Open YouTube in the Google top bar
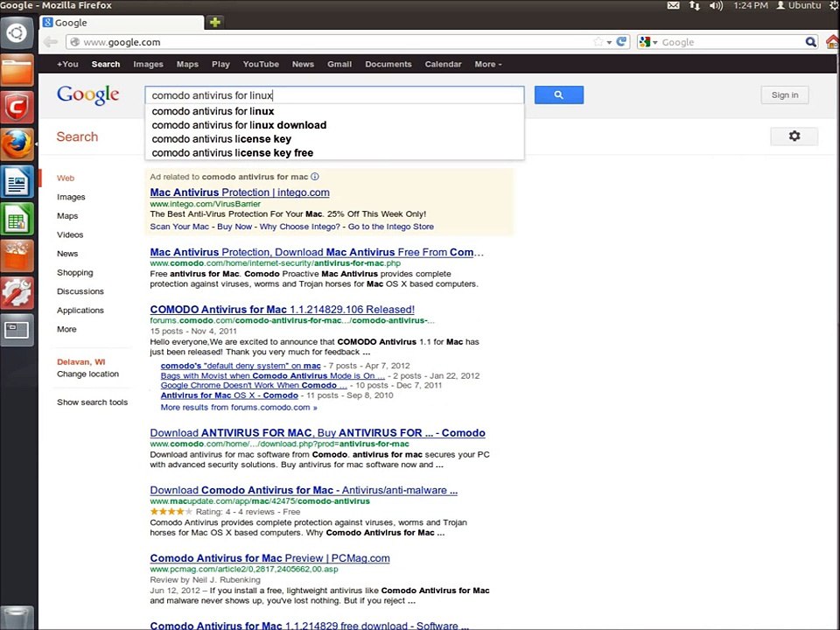 click(x=261, y=64)
